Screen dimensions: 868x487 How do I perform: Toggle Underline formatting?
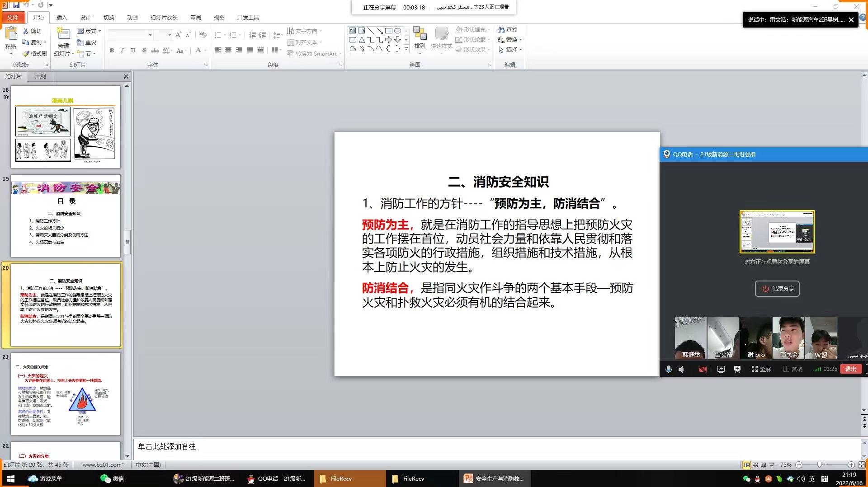pos(133,51)
